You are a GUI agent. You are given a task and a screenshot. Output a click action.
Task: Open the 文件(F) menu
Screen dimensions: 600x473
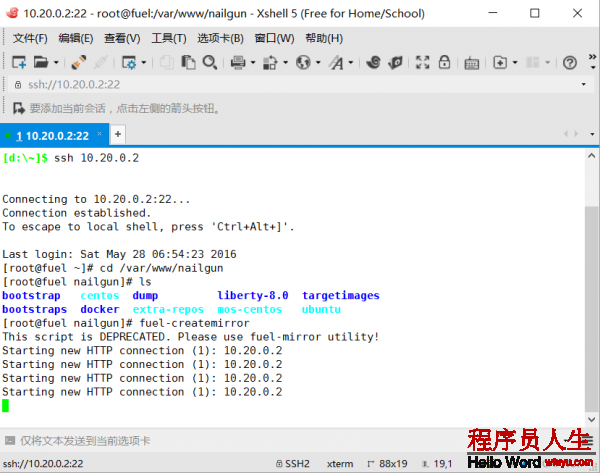[x=30, y=38]
